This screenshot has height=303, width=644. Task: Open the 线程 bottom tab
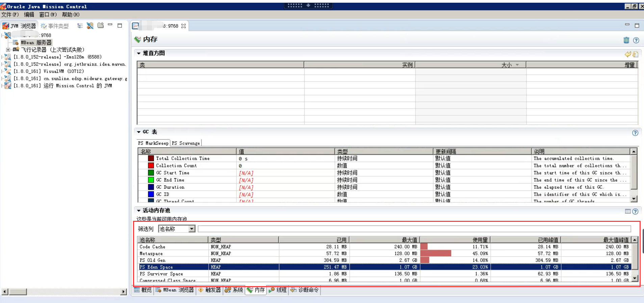pos(278,290)
